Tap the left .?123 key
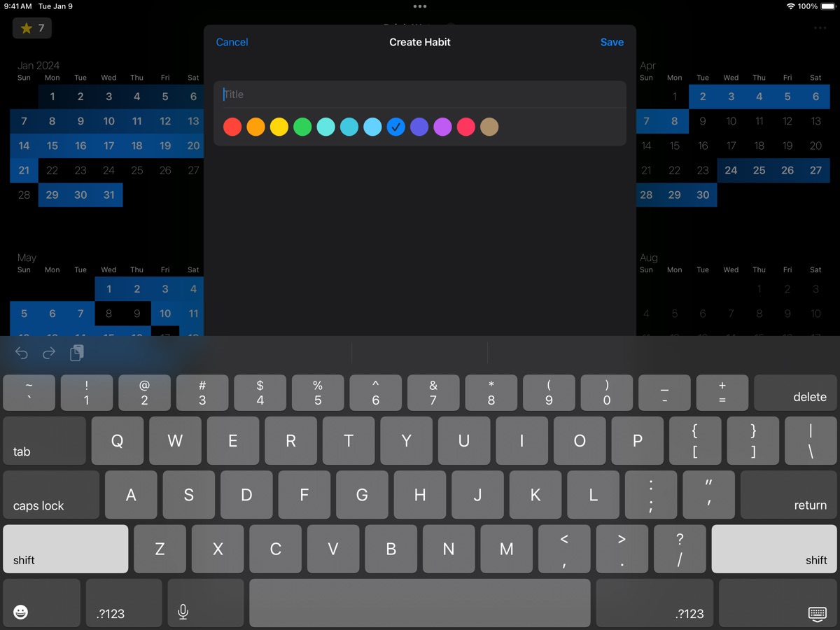The image size is (840, 630). [124, 603]
